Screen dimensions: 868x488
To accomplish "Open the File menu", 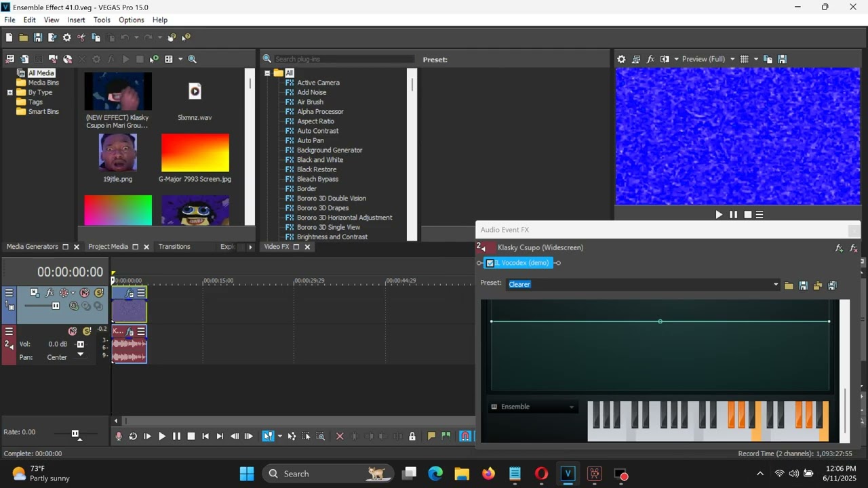I will click(9, 20).
